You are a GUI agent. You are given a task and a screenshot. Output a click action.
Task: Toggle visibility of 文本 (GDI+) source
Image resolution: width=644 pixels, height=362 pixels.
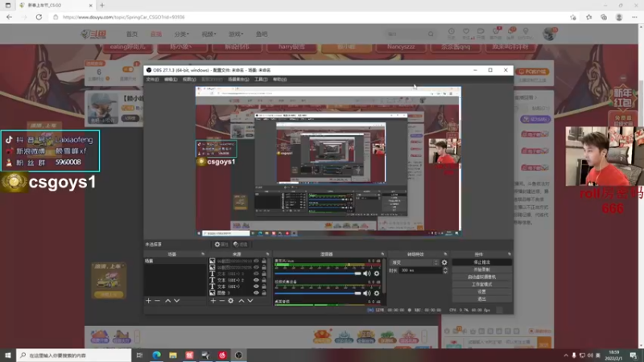(x=256, y=286)
